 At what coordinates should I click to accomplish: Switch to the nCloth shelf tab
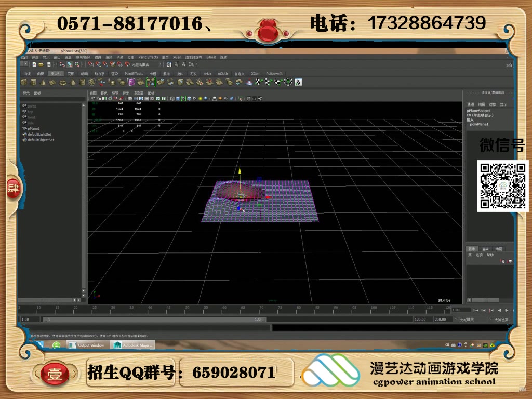click(222, 73)
